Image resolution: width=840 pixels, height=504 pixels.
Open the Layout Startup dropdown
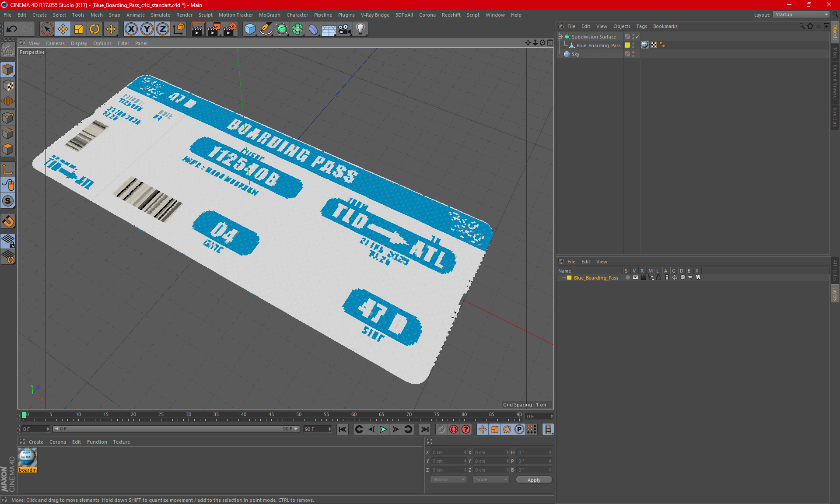click(801, 14)
